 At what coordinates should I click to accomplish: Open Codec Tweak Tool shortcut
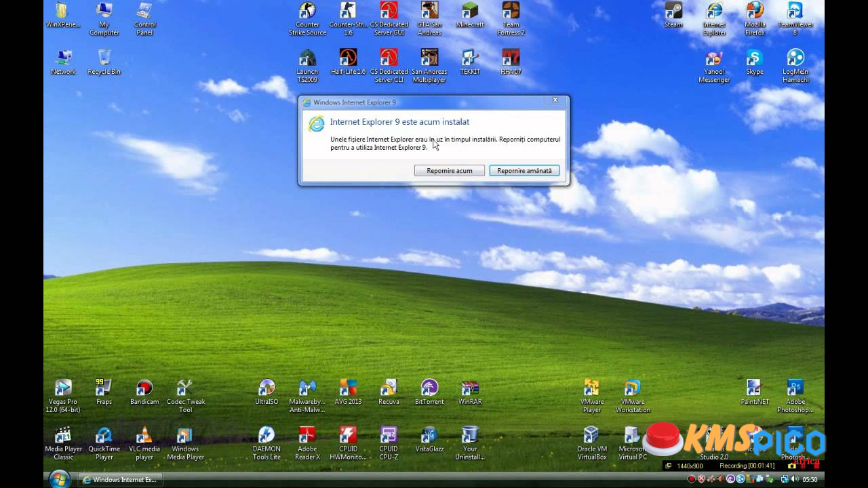(185, 396)
